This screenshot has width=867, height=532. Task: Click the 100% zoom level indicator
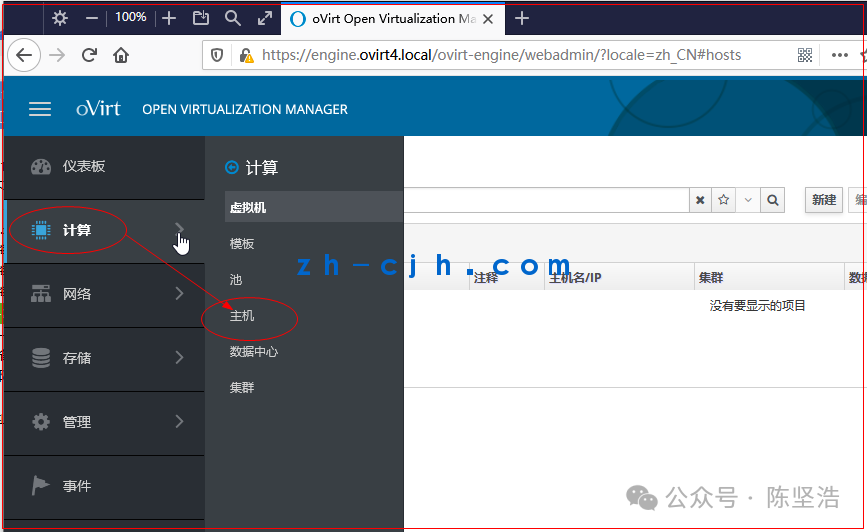pyautogui.click(x=130, y=17)
